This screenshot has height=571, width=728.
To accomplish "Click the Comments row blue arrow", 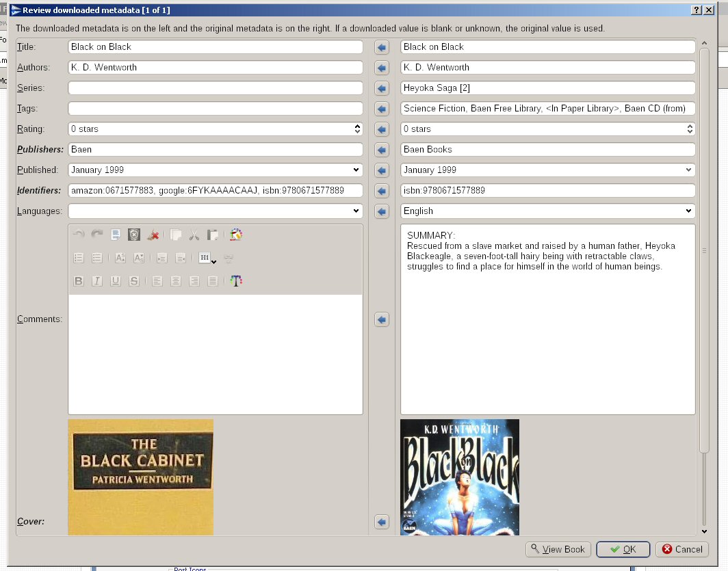I will coord(382,319).
